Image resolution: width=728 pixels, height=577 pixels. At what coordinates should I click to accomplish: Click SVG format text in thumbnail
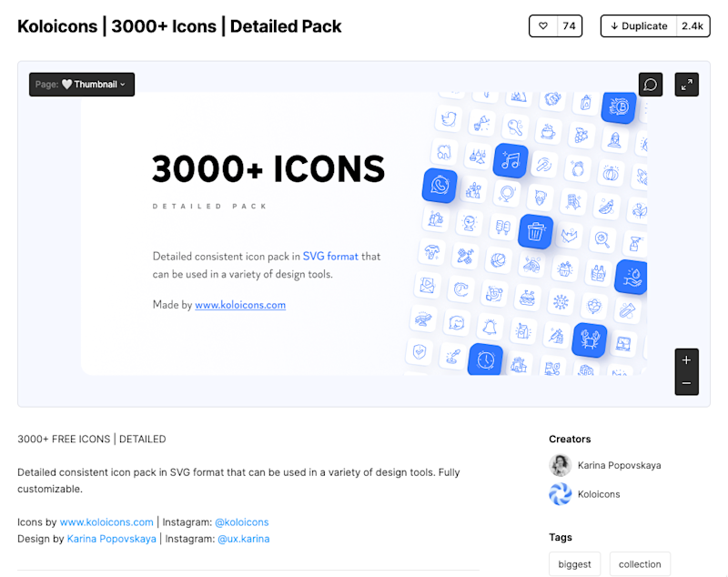(x=330, y=257)
